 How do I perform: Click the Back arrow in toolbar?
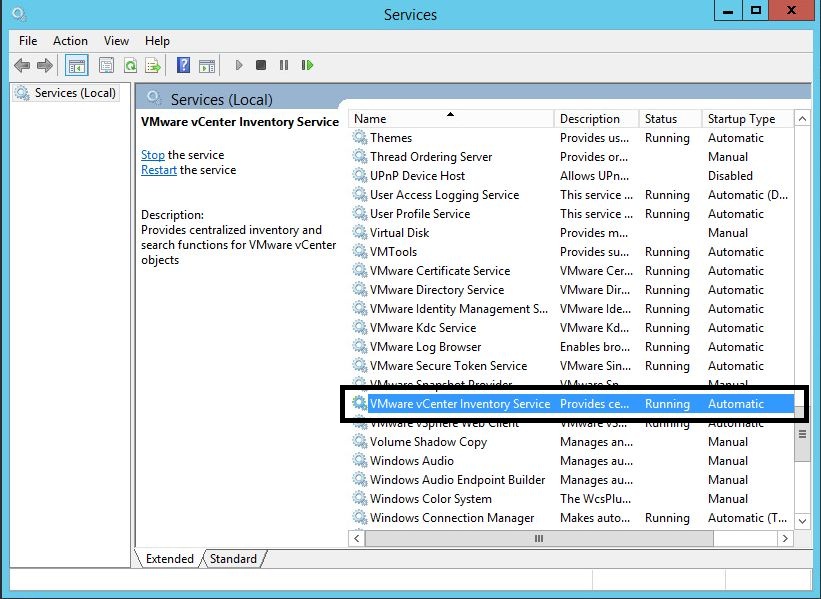click(x=22, y=66)
